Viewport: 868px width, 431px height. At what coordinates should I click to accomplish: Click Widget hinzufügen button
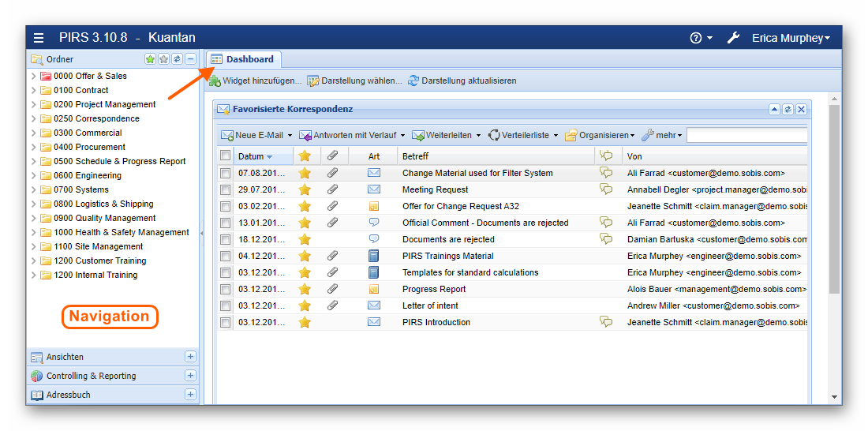(x=255, y=81)
